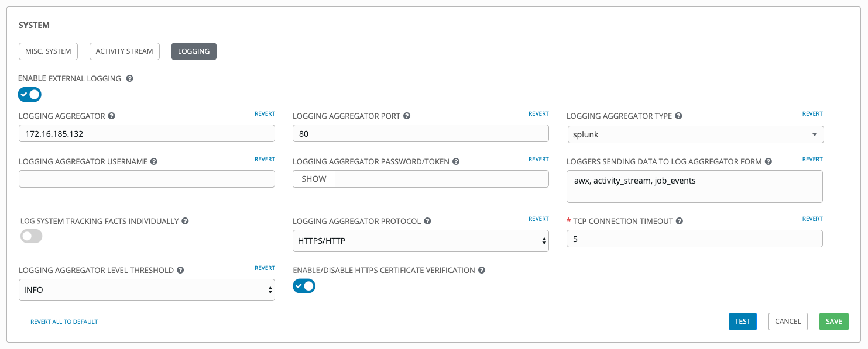
Task: Click Revert All To Default link
Action: coord(64,322)
